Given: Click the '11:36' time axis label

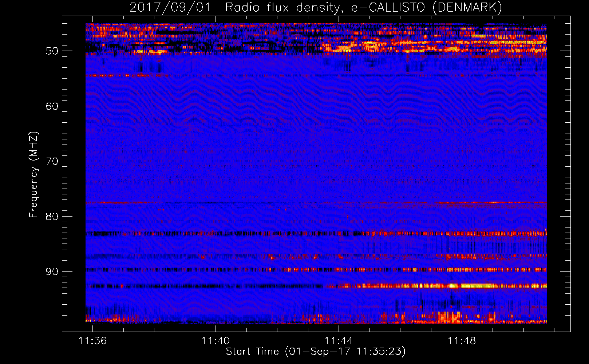Looking at the screenshot, I should pyautogui.click(x=92, y=341).
